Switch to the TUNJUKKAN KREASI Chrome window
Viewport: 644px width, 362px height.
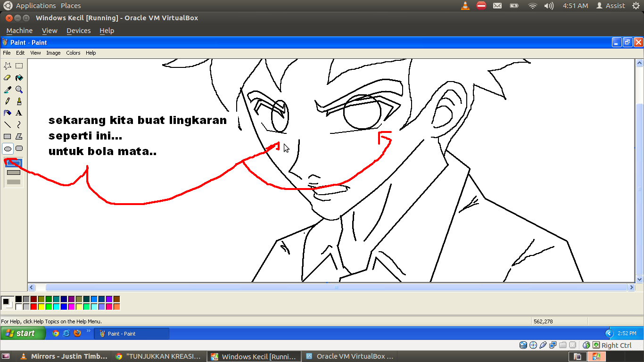point(159,356)
